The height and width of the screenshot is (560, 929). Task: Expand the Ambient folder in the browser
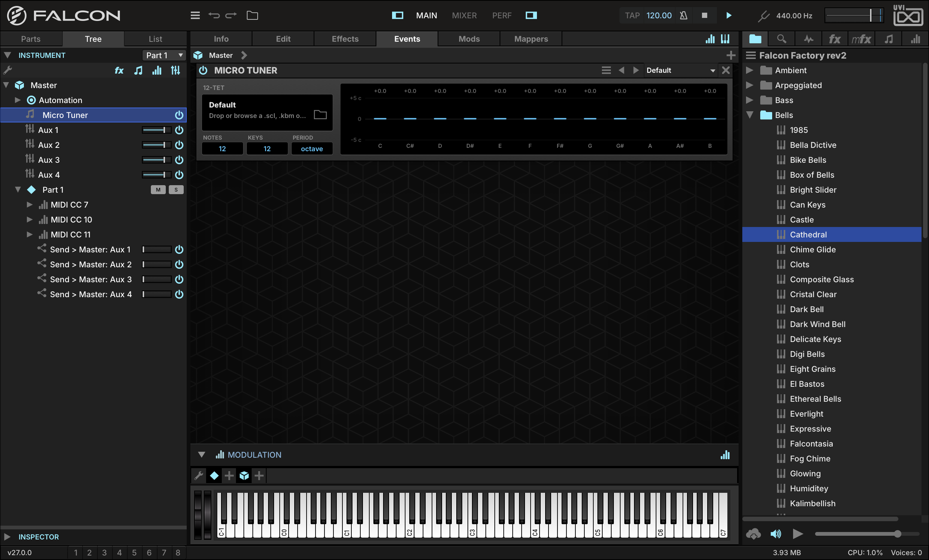[x=749, y=71]
